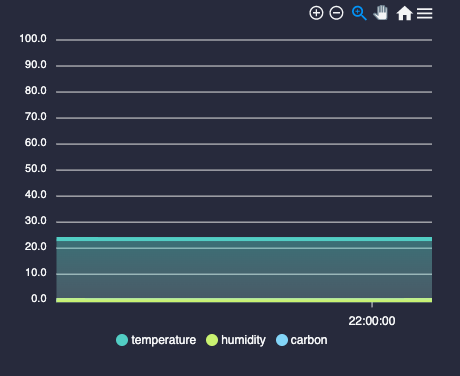The width and height of the screenshot is (460, 376).
Task: Open the chart hamburger menu
Action: pos(424,13)
